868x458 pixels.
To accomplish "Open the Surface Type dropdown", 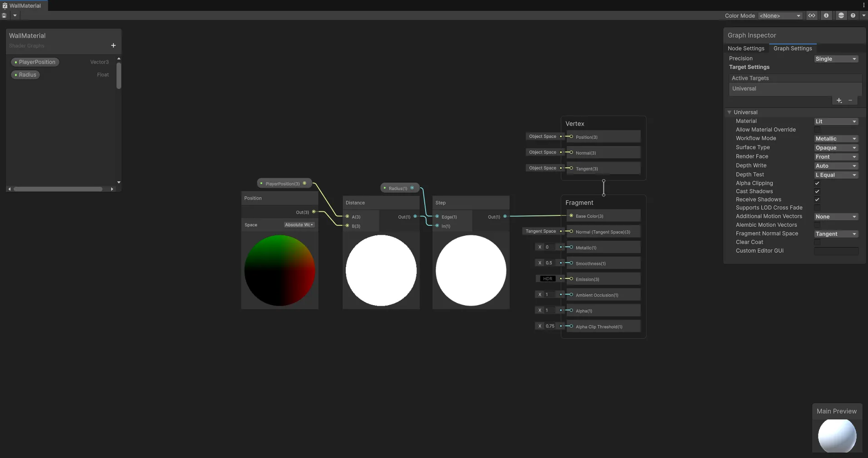I will coord(836,148).
